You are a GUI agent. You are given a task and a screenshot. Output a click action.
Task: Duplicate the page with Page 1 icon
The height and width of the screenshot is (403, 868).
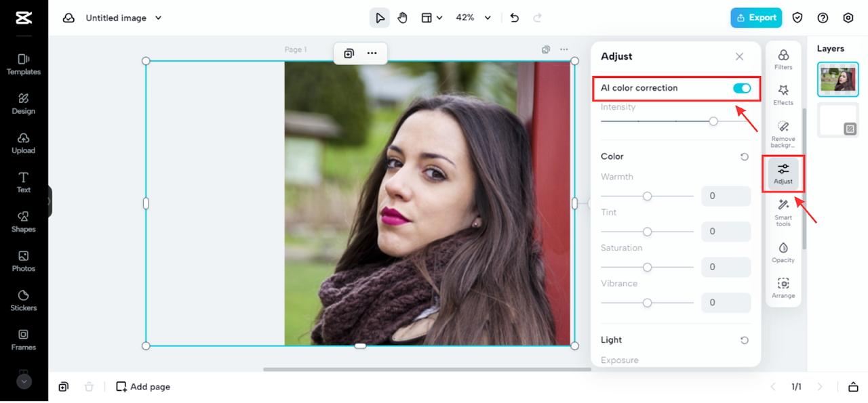(546, 49)
